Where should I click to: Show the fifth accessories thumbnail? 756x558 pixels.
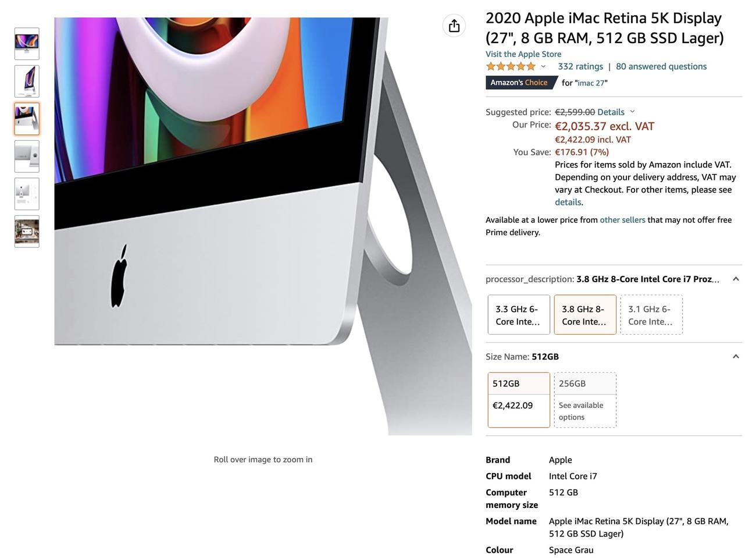(27, 194)
